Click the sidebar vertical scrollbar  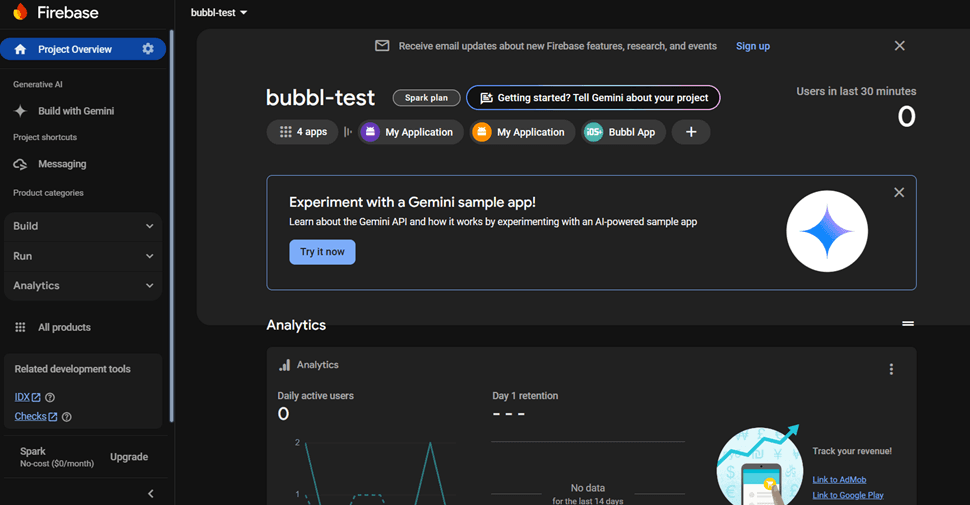click(x=171, y=226)
